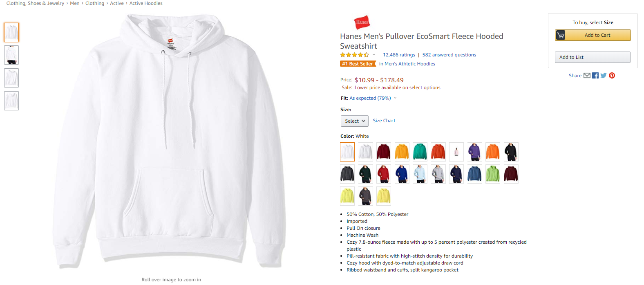
Task: Click the Hanes brand logo
Action: [362, 22]
